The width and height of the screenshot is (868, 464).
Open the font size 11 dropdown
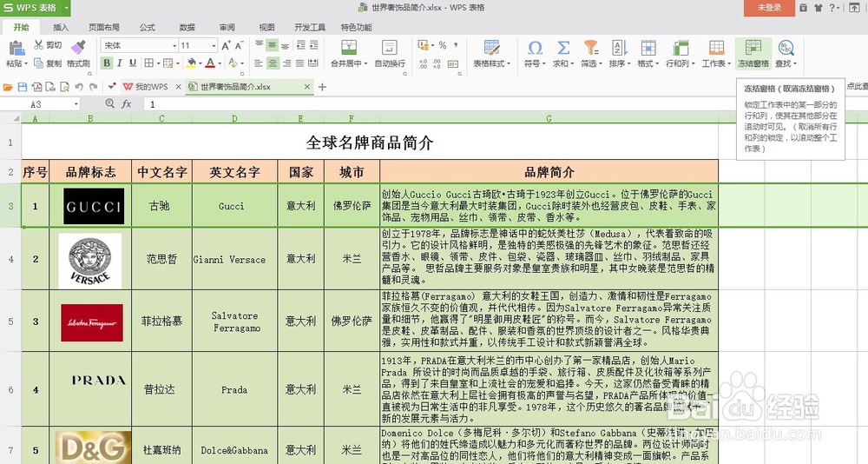[214, 45]
